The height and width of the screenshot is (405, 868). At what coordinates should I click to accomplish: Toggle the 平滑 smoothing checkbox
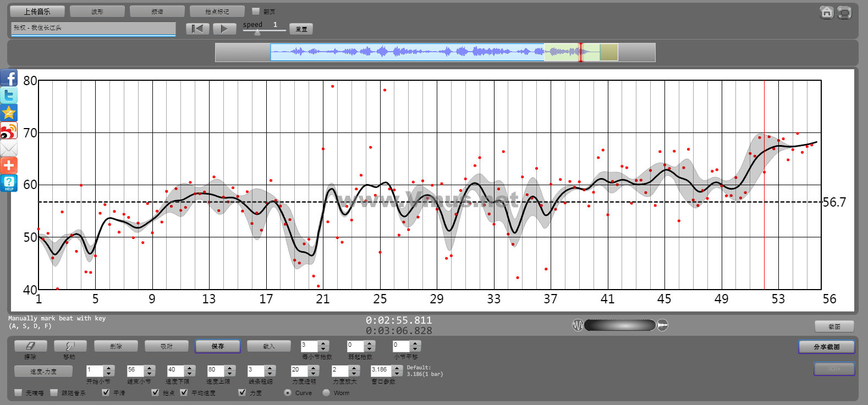106,392
